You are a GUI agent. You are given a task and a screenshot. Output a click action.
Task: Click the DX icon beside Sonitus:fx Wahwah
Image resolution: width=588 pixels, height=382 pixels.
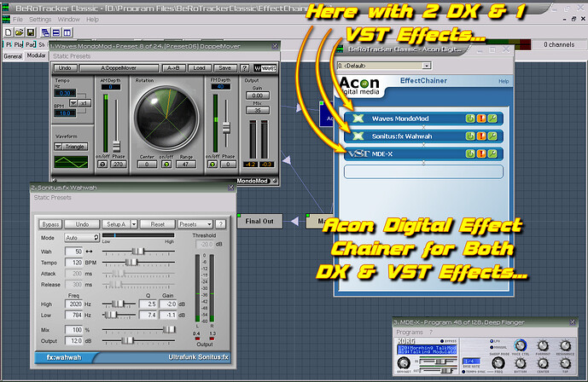tap(358, 136)
